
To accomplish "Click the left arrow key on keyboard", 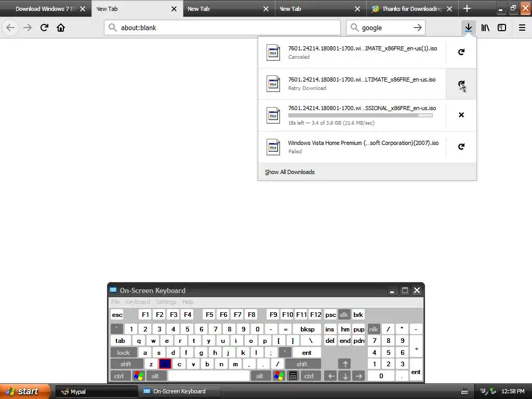I will (x=331, y=376).
